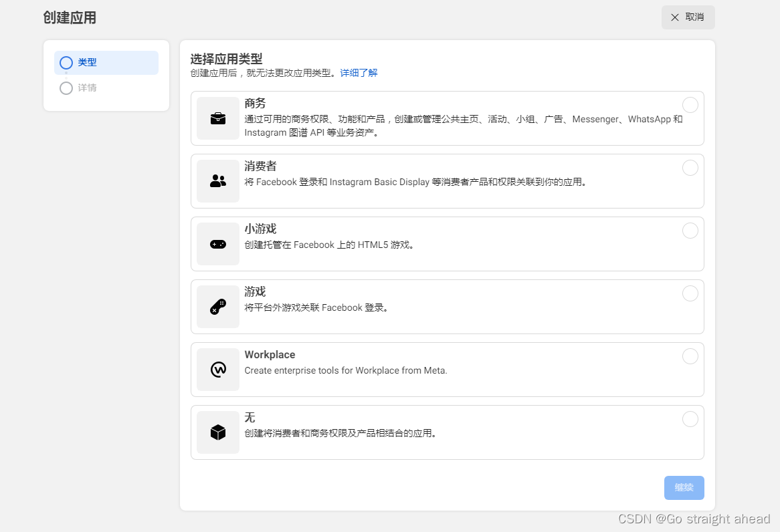Open the 详情 step in sidebar
The image size is (780, 532).
coord(78,88)
